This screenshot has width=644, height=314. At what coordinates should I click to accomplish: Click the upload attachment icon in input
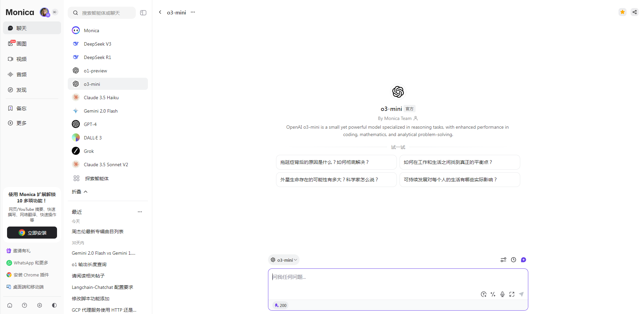[x=484, y=294]
